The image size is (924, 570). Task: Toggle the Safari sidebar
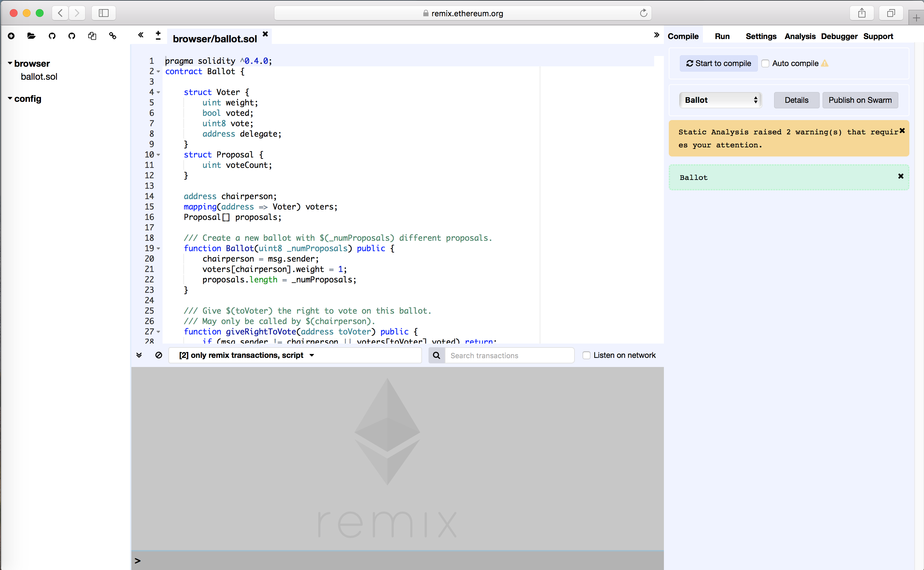click(x=104, y=13)
